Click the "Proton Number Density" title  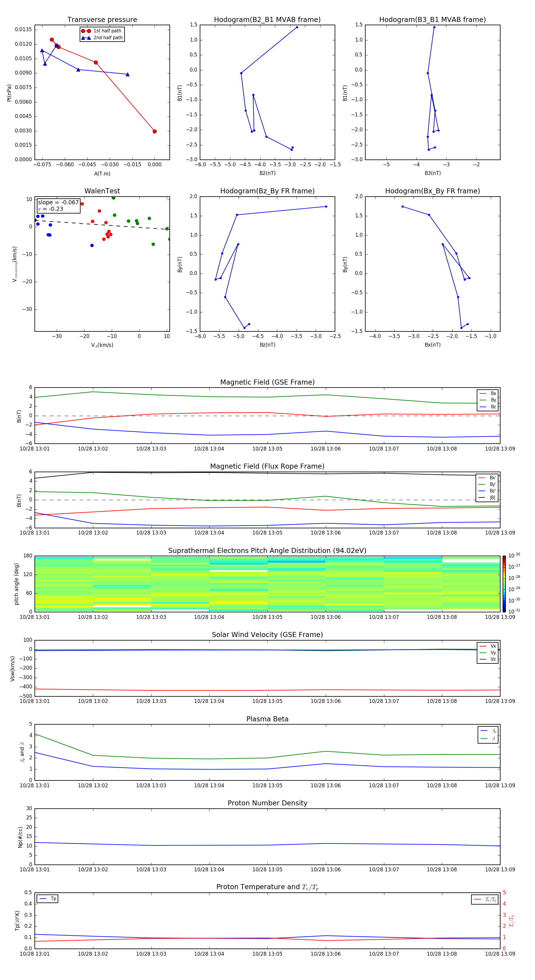(267, 803)
